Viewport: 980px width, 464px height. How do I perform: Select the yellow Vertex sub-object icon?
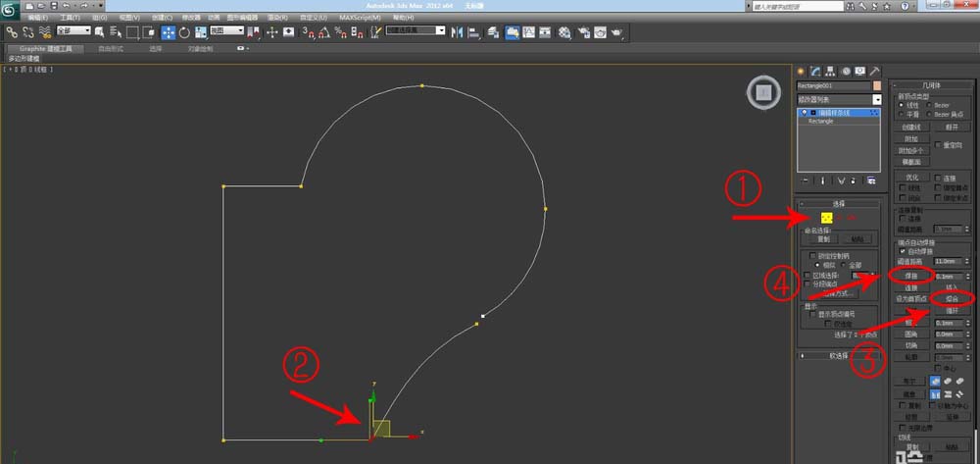(x=826, y=217)
